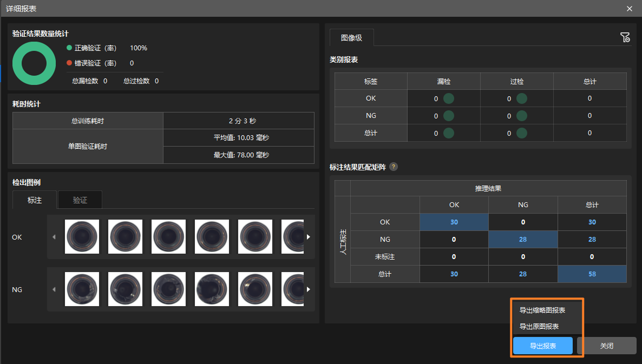
Task: Click the green donut chart of verification results
Action: coord(35,63)
